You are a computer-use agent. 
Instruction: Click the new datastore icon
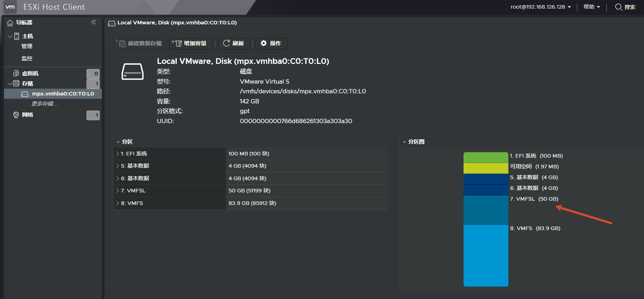coord(121,43)
